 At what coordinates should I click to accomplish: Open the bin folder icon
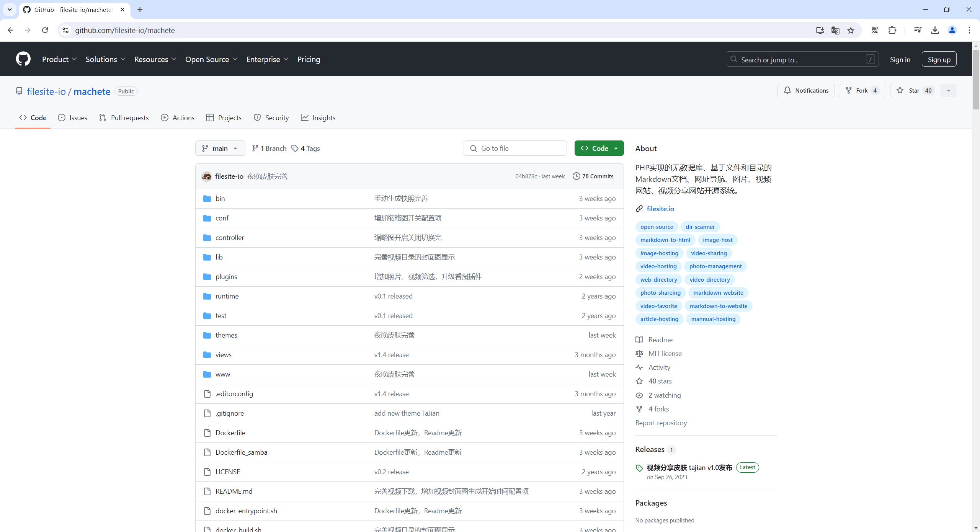pyautogui.click(x=207, y=199)
